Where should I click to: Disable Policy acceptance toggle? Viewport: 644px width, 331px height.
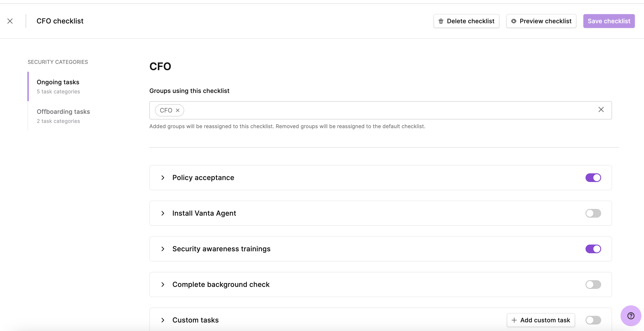[x=593, y=178]
